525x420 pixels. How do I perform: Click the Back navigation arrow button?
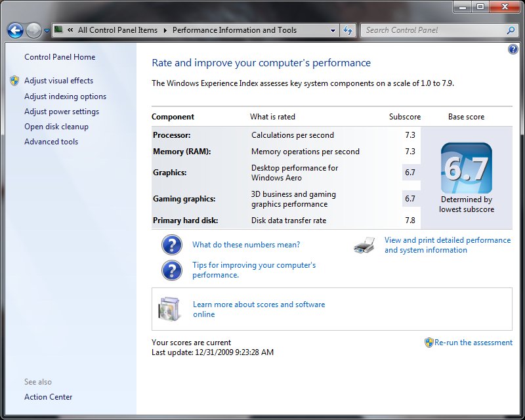[x=15, y=30]
